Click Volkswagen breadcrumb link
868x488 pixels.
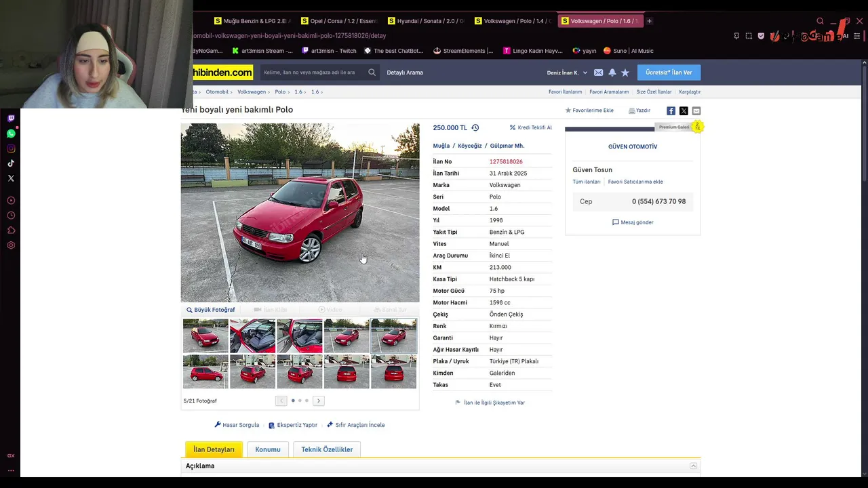[252, 91]
